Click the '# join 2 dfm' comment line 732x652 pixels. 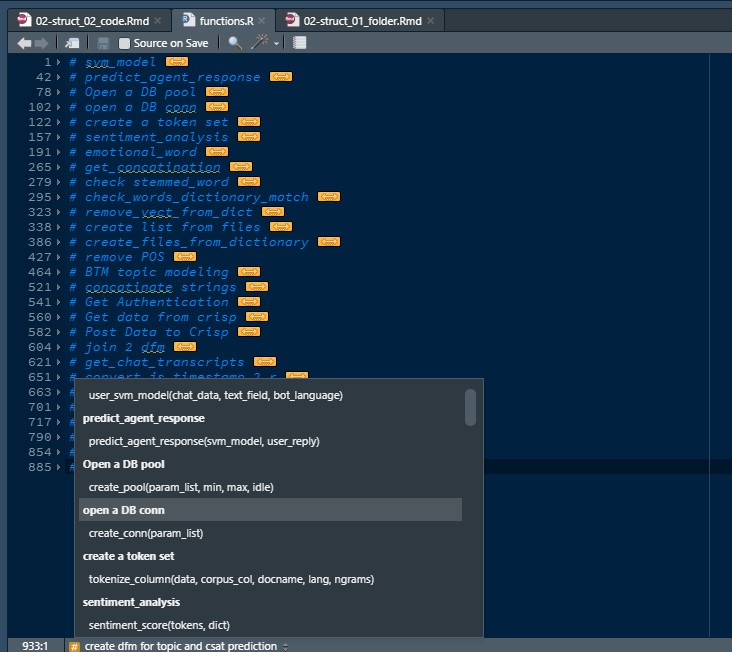pos(117,347)
